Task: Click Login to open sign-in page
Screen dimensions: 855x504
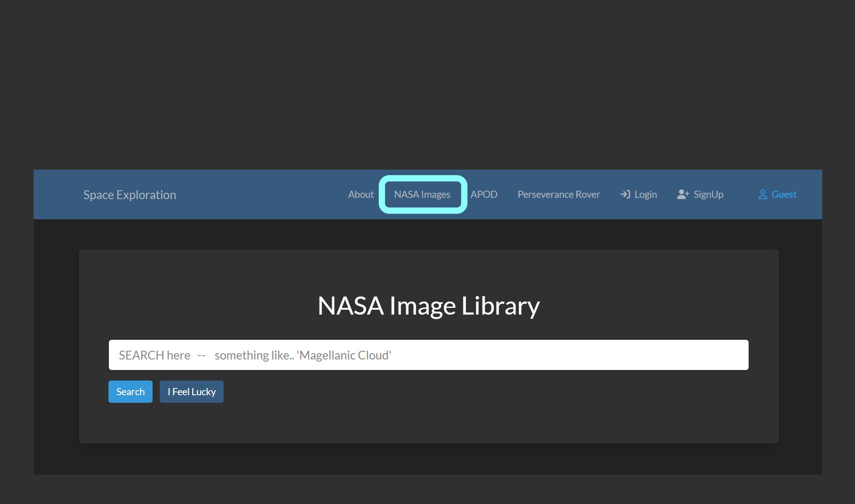Action: pos(646,194)
